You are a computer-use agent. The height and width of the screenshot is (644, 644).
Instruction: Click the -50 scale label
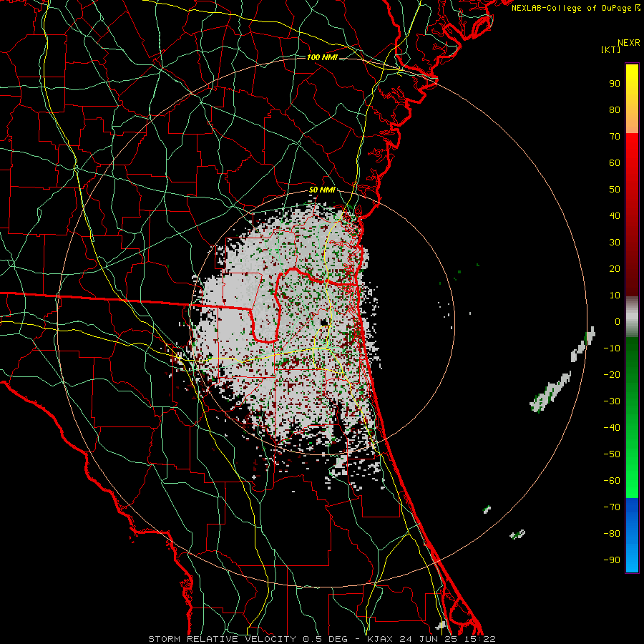pos(612,454)
